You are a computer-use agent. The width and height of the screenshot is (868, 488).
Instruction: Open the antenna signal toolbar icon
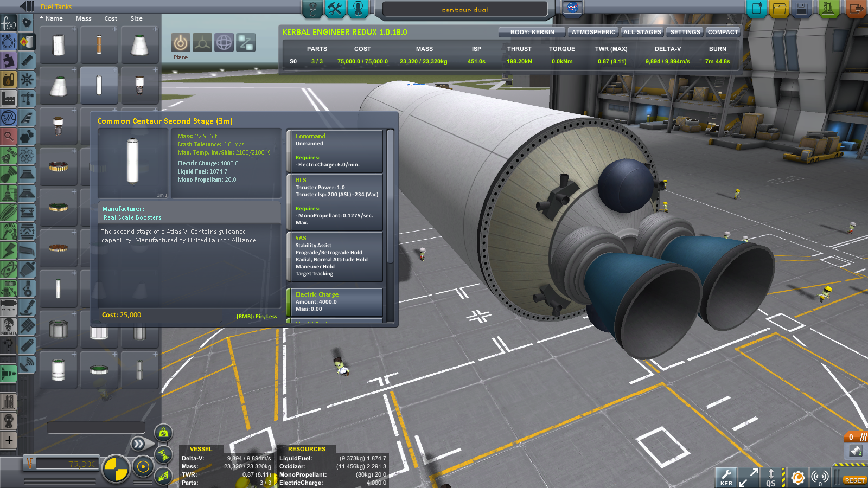coord(820,477)
